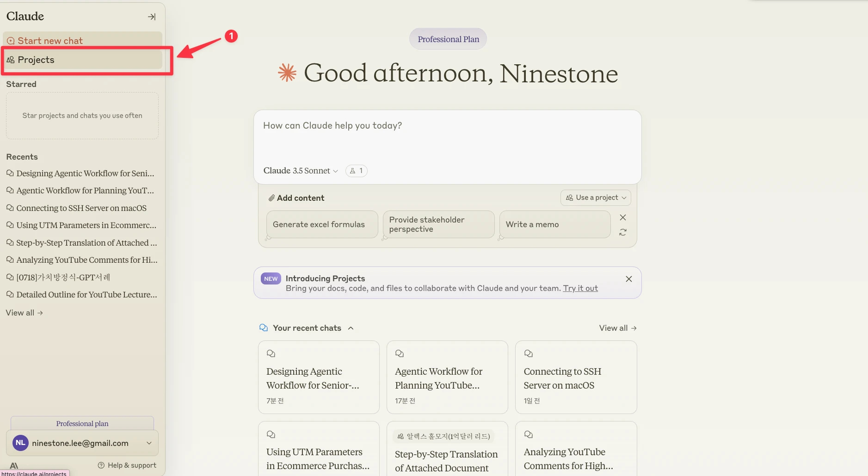Click 'Professional plan' label in sidebar
868x476 pixels.
[82, 423]
